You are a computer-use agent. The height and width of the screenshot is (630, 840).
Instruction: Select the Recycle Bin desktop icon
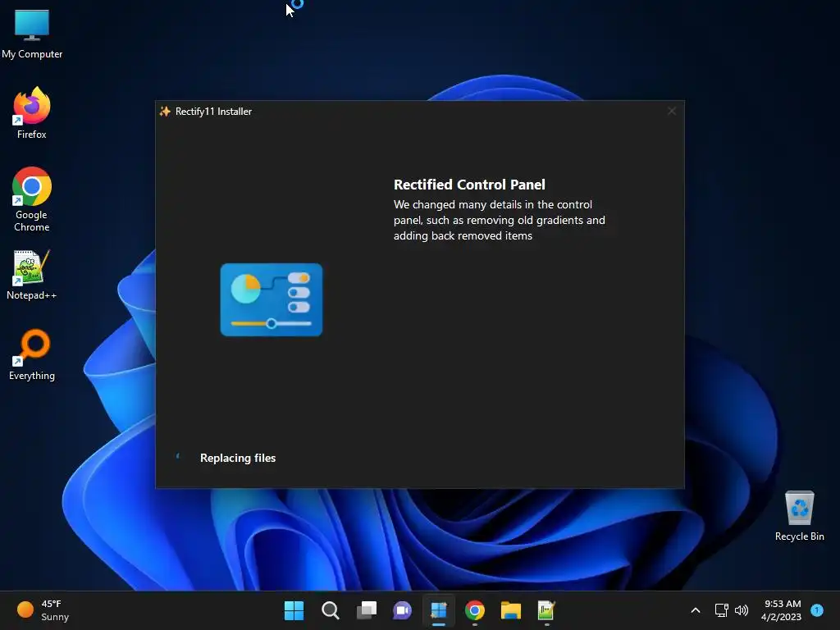point(799,517)
